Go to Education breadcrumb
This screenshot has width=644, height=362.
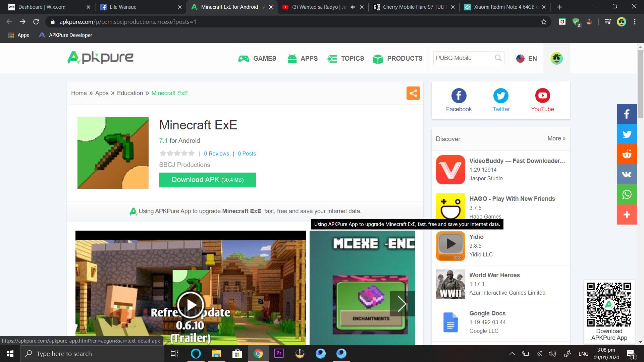(130, 93)
